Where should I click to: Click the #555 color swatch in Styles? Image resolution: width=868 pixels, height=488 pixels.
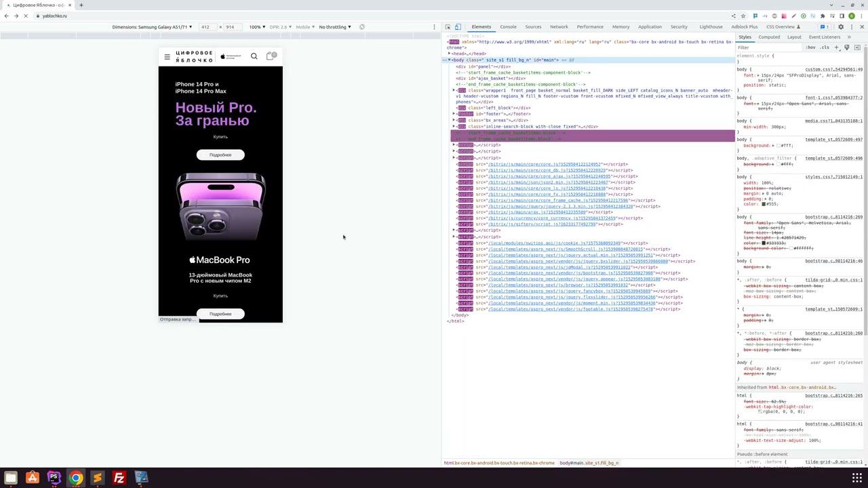(764, 204)
